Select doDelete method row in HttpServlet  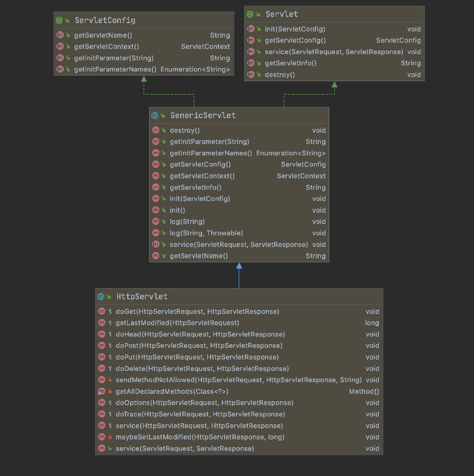click(x=239, y=369)
